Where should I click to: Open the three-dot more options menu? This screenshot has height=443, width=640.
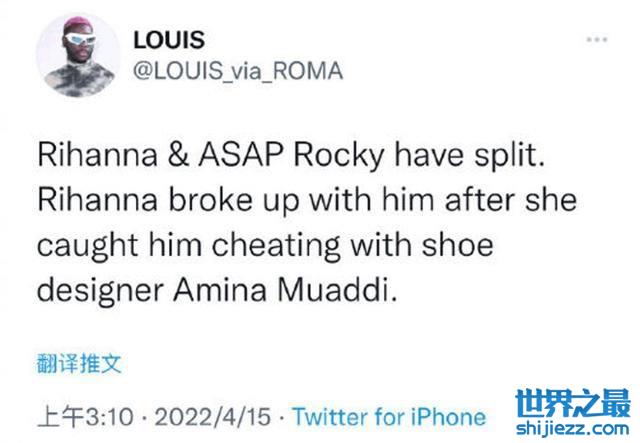click(598, 38)
